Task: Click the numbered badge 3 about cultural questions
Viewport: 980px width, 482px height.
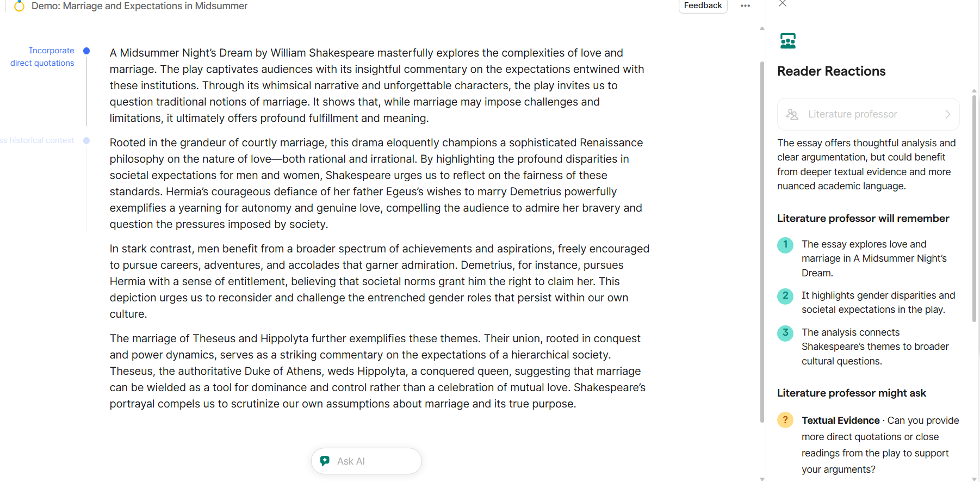Action: pos(785,333)
